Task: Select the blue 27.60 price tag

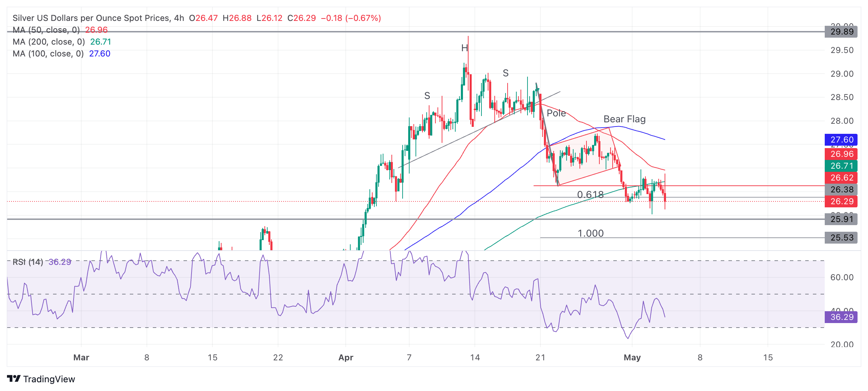Action: (x=841, y=140)
